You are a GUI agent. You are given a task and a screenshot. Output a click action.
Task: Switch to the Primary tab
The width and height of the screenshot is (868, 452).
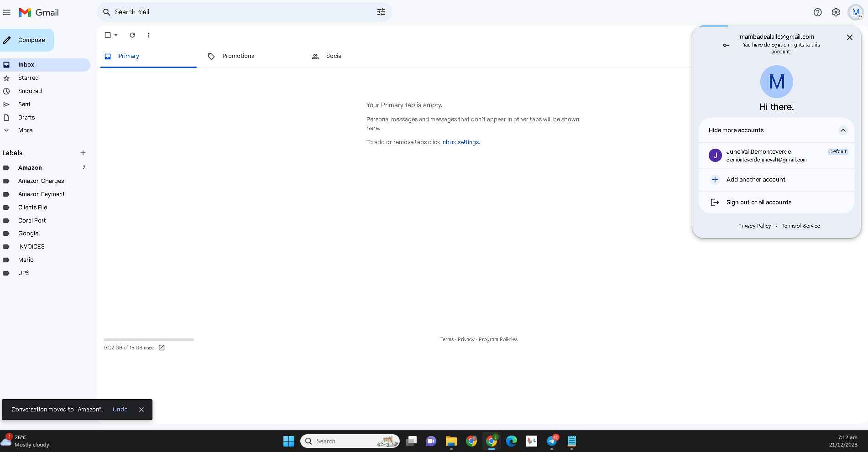[148, 56]
